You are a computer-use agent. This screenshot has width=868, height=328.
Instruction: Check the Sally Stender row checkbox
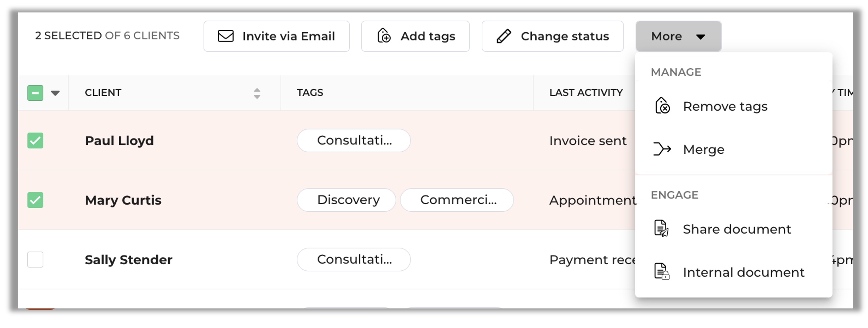pyautogui.click(x=35, y=259)
